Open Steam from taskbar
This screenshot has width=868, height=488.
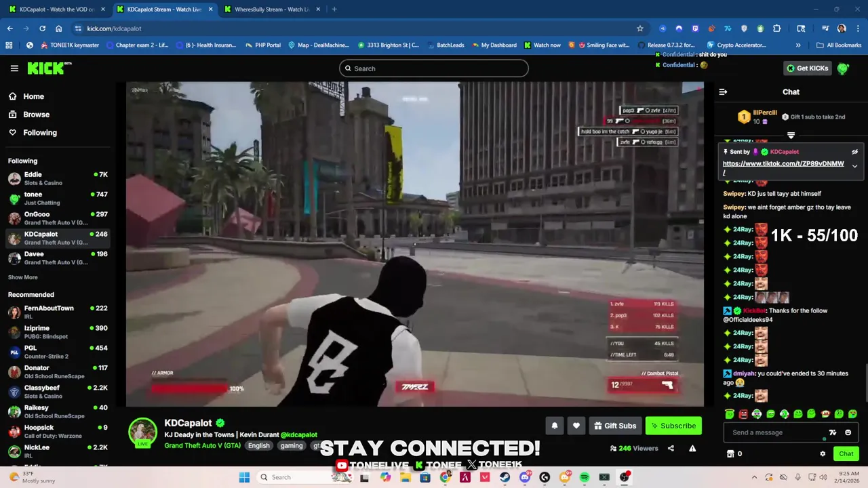[505, 477]
